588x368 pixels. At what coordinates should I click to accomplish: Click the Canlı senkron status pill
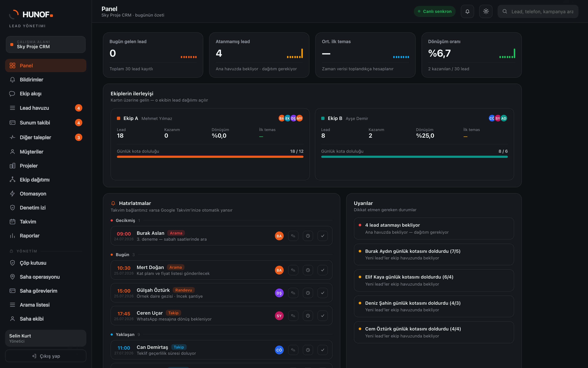tap(434, 11)
